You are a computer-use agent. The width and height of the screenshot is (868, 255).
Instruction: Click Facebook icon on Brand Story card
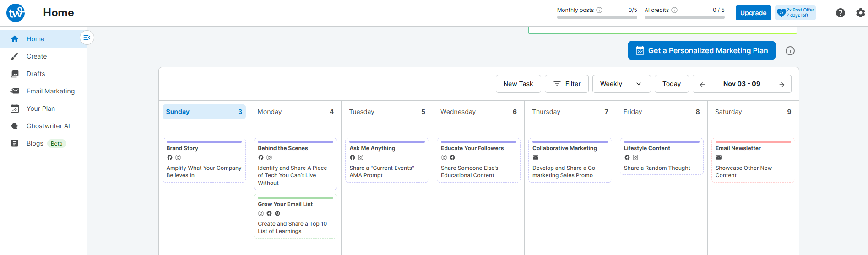[x=170, y=157]
